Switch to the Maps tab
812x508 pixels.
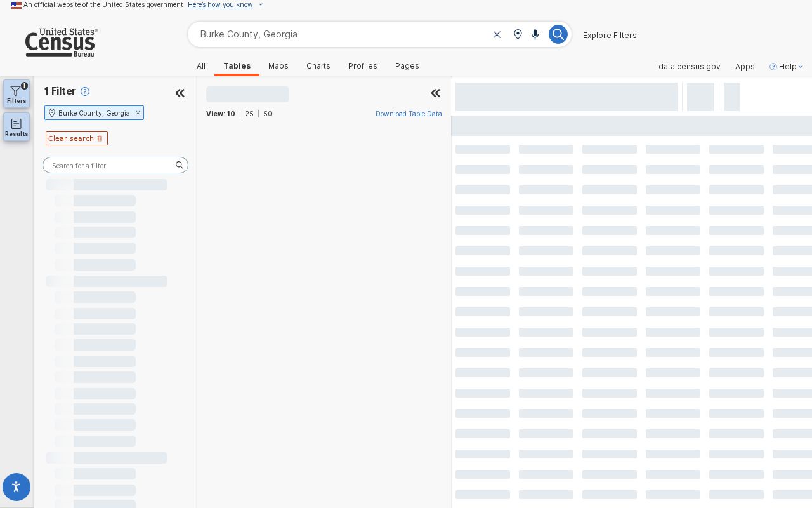click(278, 66)
